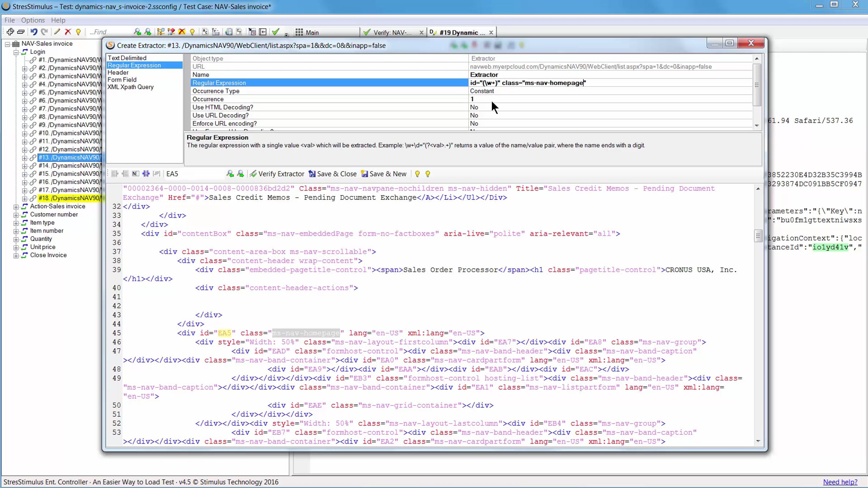This screenshot has height=488, width=868.
Task: Click the green checkmark verify toolbar icon
Action: click(276, 32)
